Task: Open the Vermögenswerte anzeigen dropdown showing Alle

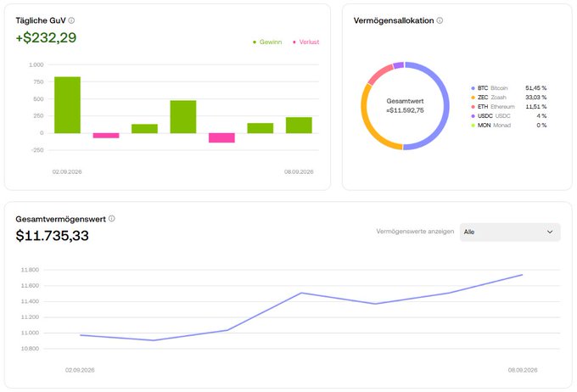Action: 510,232
